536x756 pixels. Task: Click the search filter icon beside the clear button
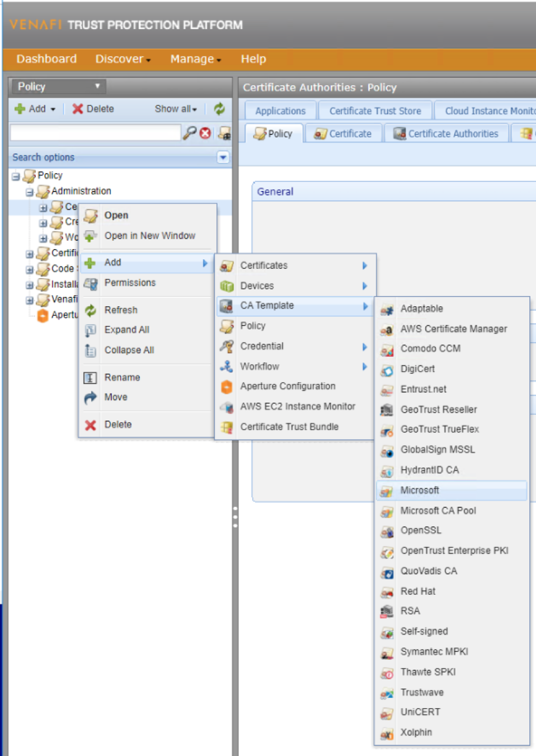coord(224,133)
